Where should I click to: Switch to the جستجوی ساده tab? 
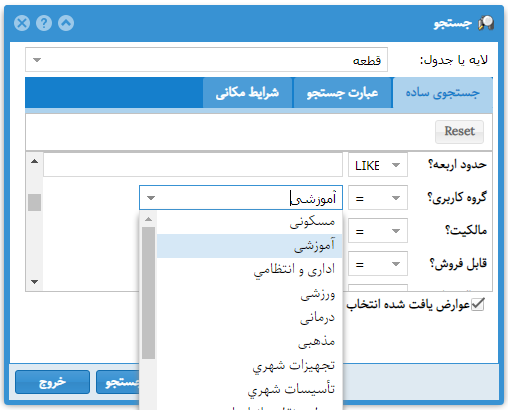click(442, 93)
